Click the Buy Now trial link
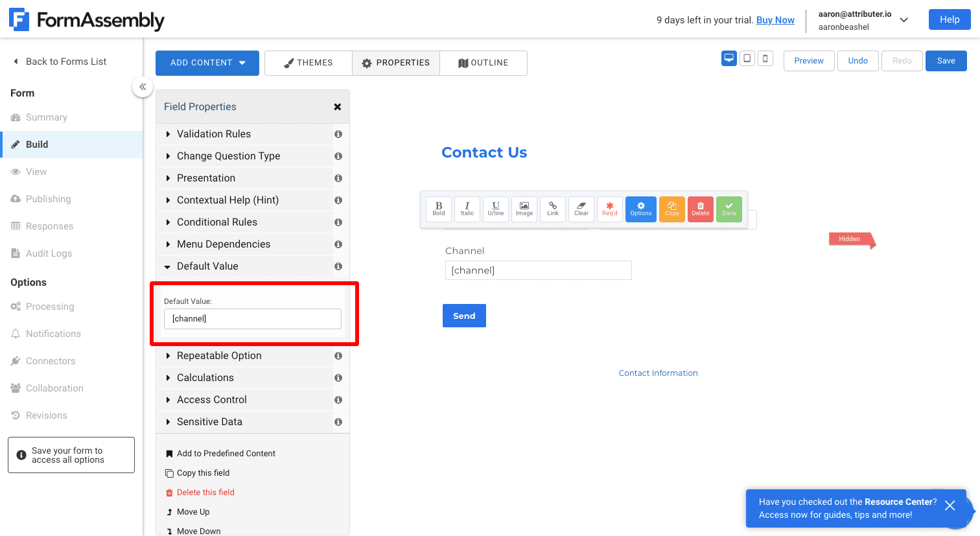Screen dimensions: 980x536 (775, 20)
